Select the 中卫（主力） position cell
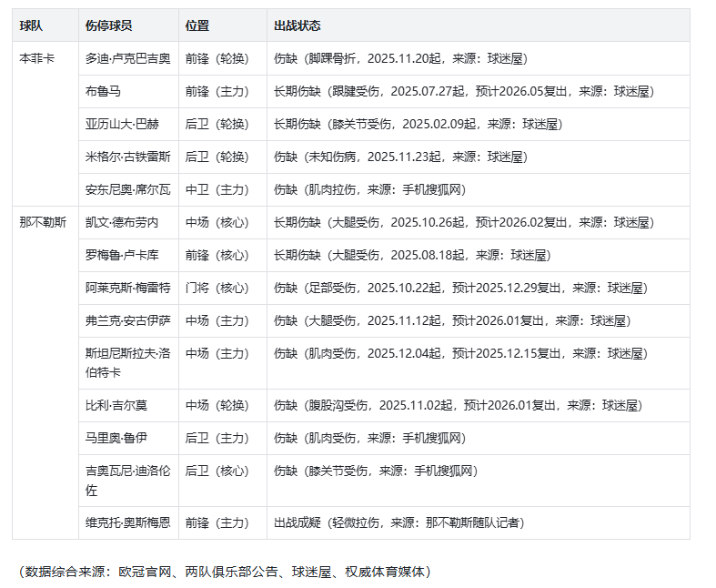The image size is (716, 588). [217, 189]
